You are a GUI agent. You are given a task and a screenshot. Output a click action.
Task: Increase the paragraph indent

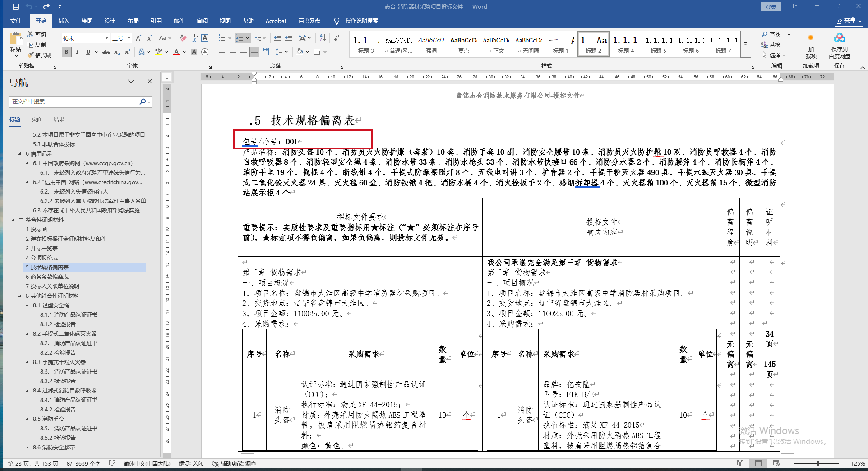tap(288, 38)
